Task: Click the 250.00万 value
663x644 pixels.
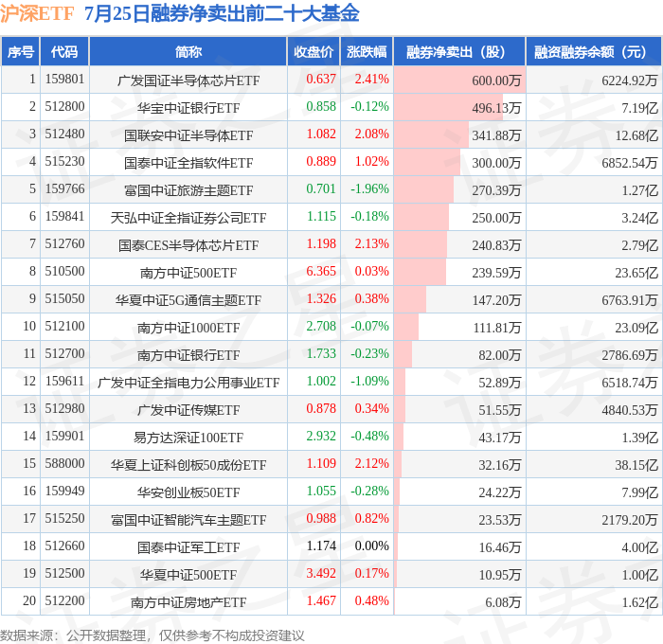Action: pyautogui.click(x=496, y=217)
